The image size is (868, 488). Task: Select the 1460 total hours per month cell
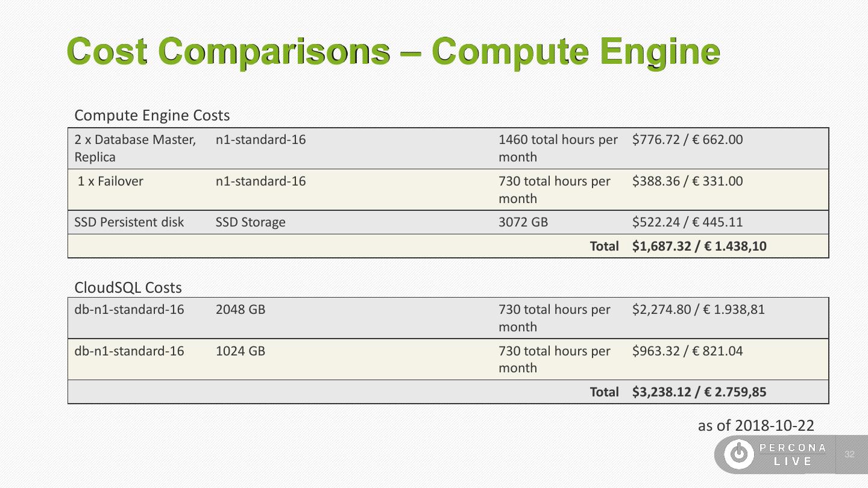[x=558, y=148]
